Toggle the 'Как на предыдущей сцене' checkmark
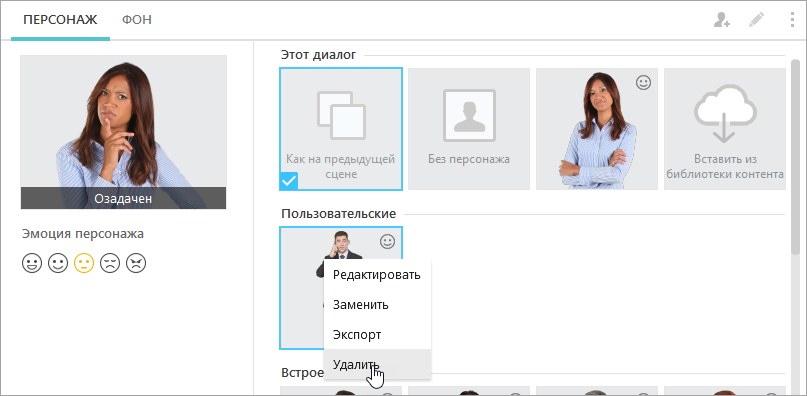Image resolution: width=807 pixels, height=396 pixels. click(289, 181)
